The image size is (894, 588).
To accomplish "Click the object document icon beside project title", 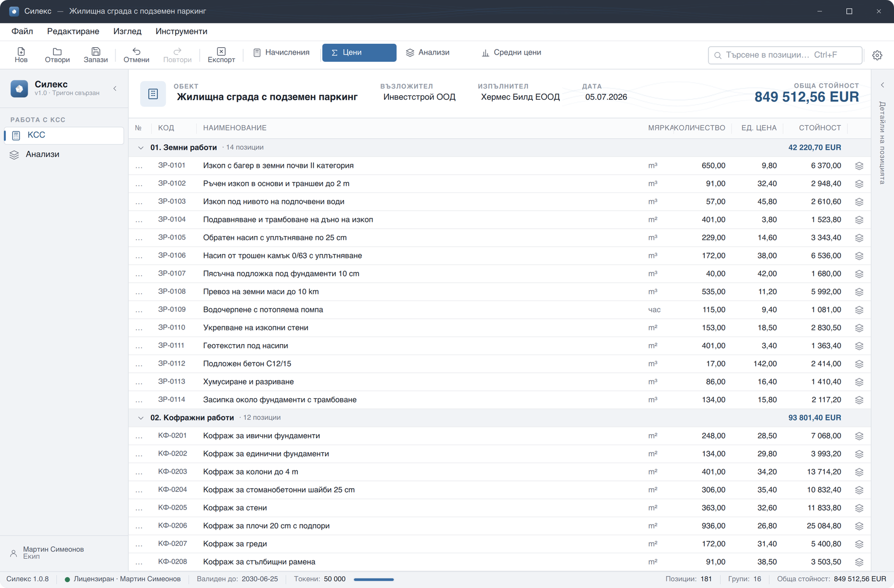I will pyautogui.click(x=153, y=94).
